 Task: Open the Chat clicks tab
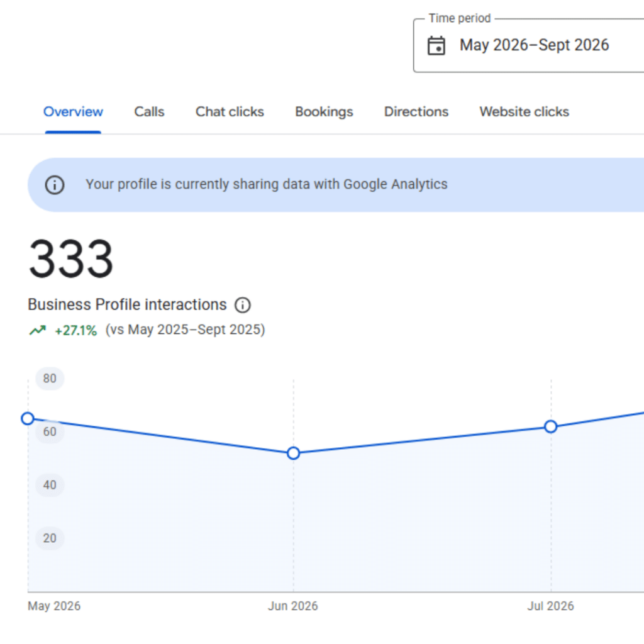tap(230, 112)
